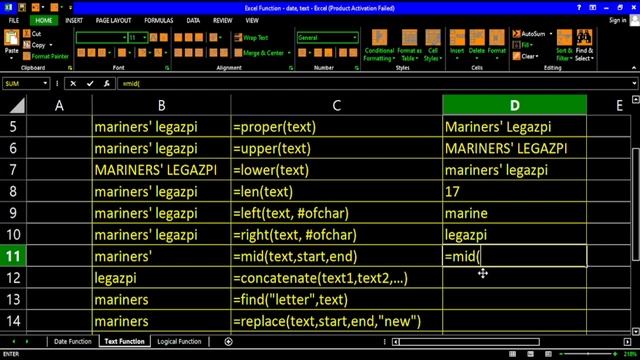640x360 pixels.
Task: Toggle Italic formatting
Action: click(x=91, y=52)
